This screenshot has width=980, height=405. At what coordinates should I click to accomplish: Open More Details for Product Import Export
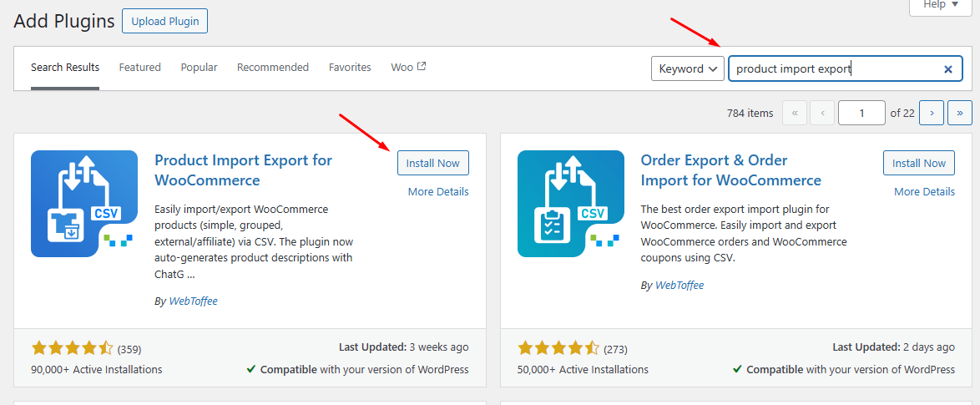coord(438,192)
